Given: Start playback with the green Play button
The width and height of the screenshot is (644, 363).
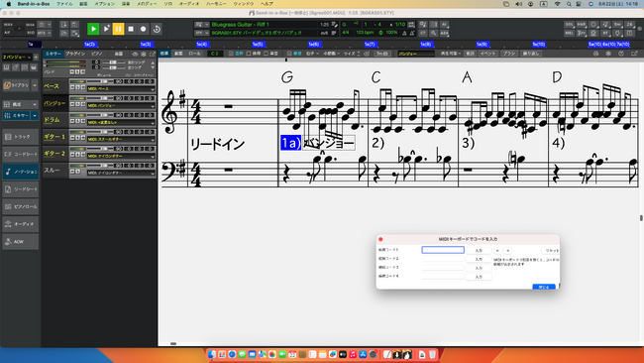Looking at the screenshot, I should pyautogui.click(x=93, y=29).
